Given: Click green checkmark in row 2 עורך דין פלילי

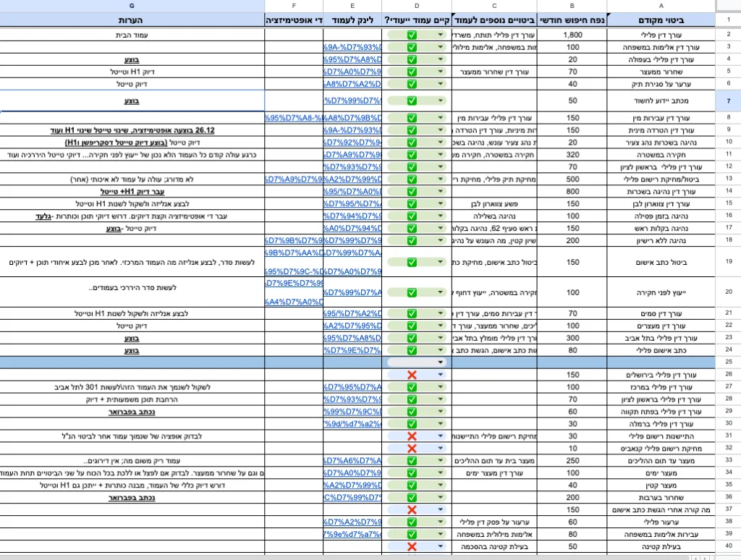Looking at the screenshot, I should 412,35.
